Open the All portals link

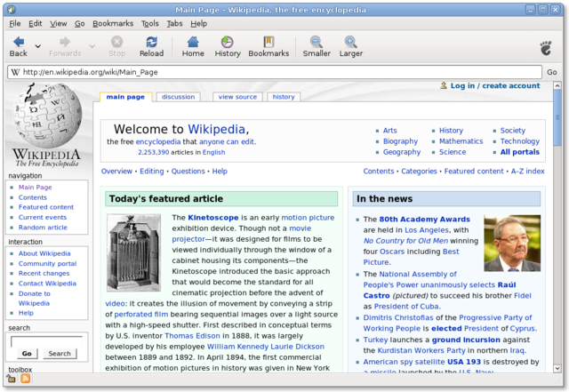[x=519, y=152]
